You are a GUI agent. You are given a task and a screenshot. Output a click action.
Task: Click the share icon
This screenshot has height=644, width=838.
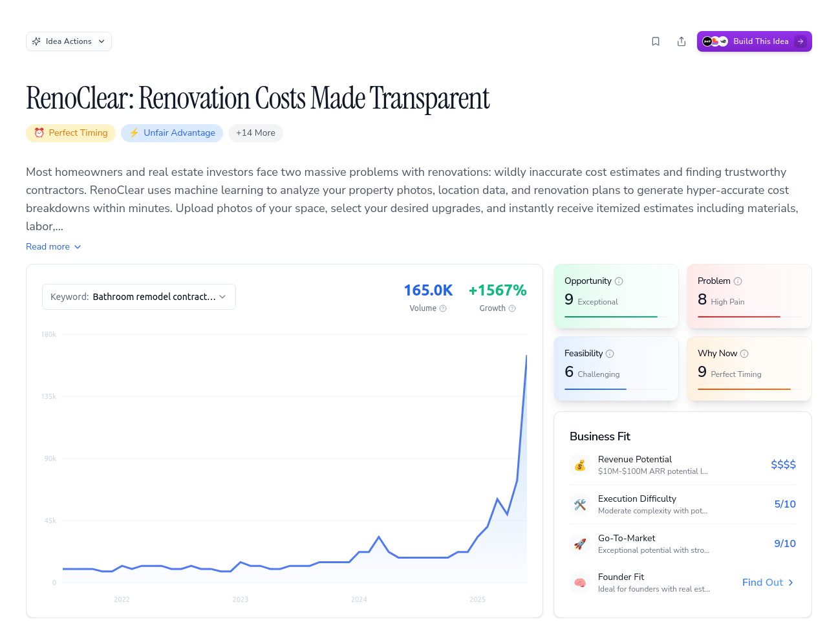pyautogui.click(x=682, y=41)
